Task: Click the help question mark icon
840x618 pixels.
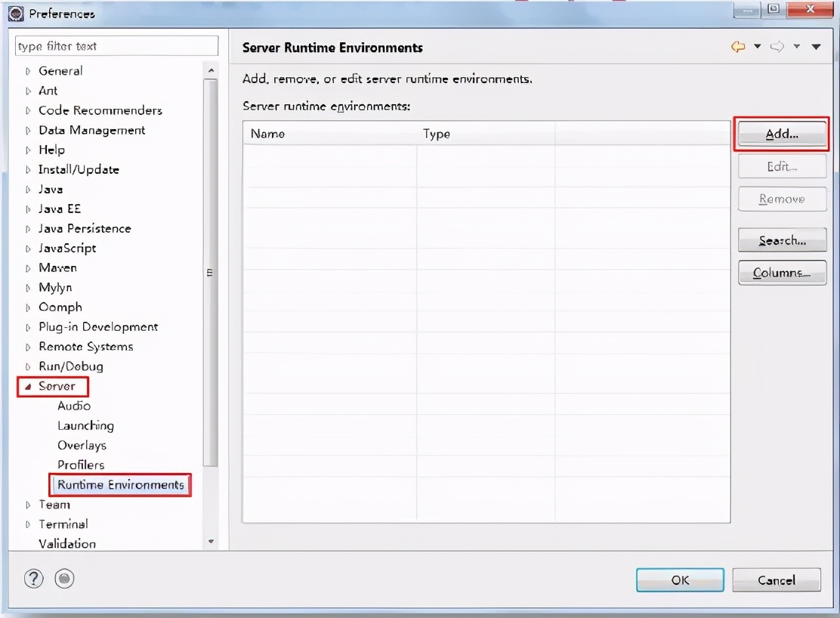Action: [34, 579]
